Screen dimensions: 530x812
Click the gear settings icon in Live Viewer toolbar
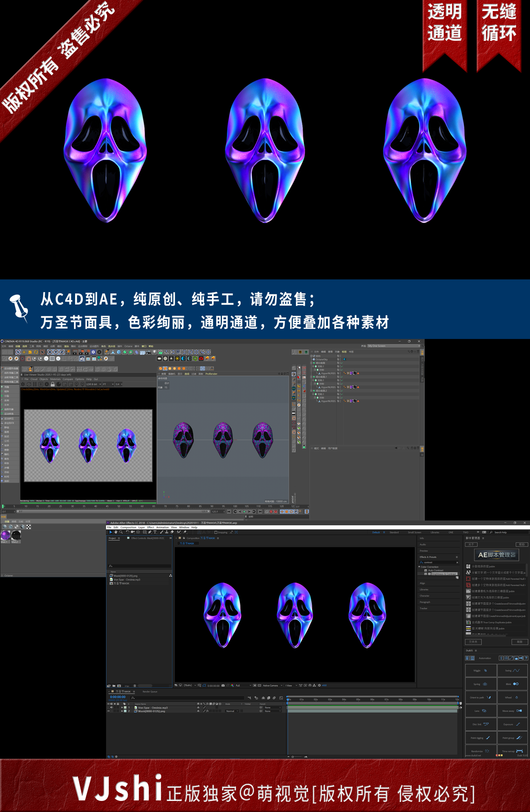pyautogui.click(x=47, y=384)
